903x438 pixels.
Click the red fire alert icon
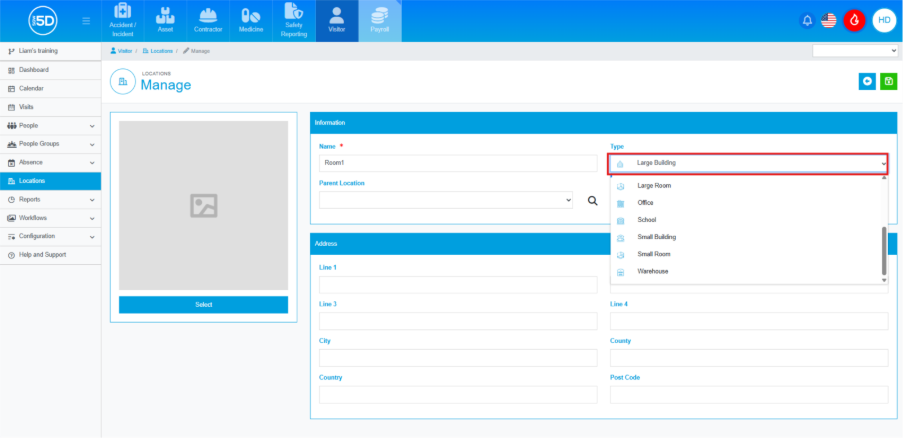[854, 20]
